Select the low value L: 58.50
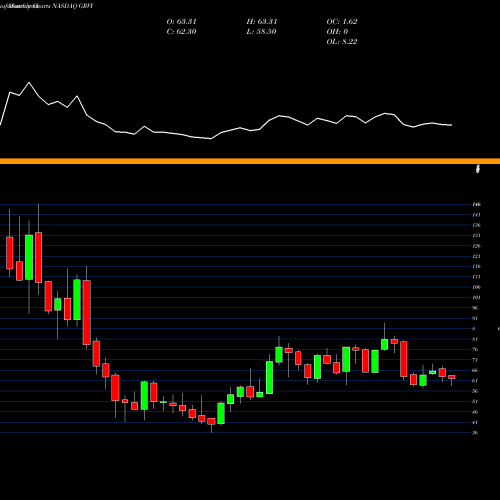Screen dimensions: 500x500 261,32
